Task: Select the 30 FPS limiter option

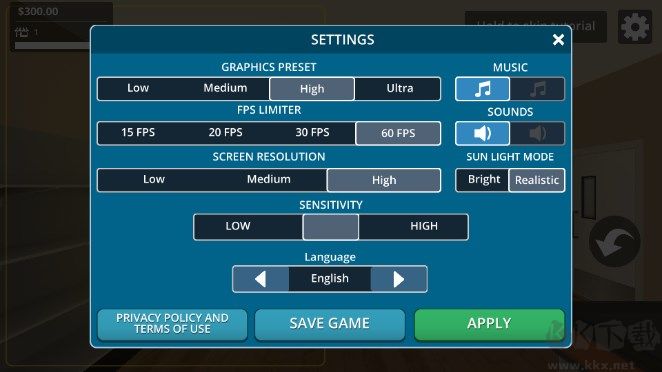Action: 312,133
